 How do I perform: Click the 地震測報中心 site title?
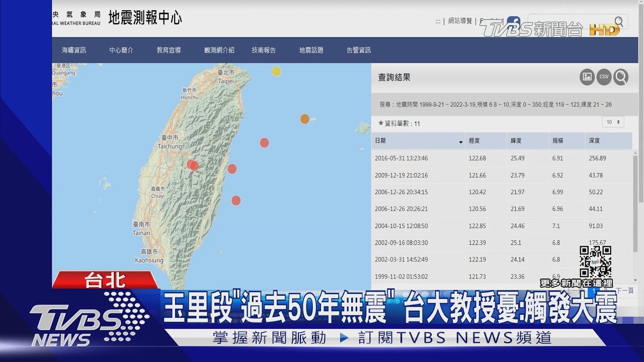click(145, 18)
